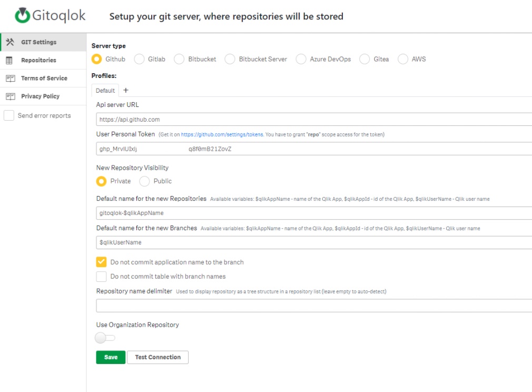This screenshot has height=392, width=532.
Task: Click the User Personal Token field
Action: pyautogui.click(x=314, y=149)
